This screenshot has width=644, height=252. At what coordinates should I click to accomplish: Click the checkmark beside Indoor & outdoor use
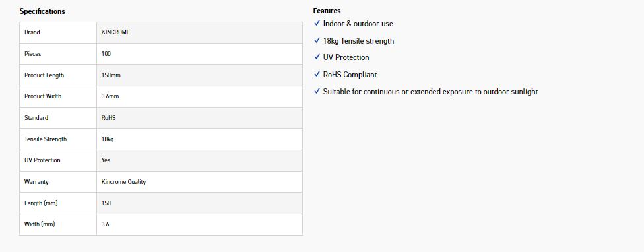317,23
